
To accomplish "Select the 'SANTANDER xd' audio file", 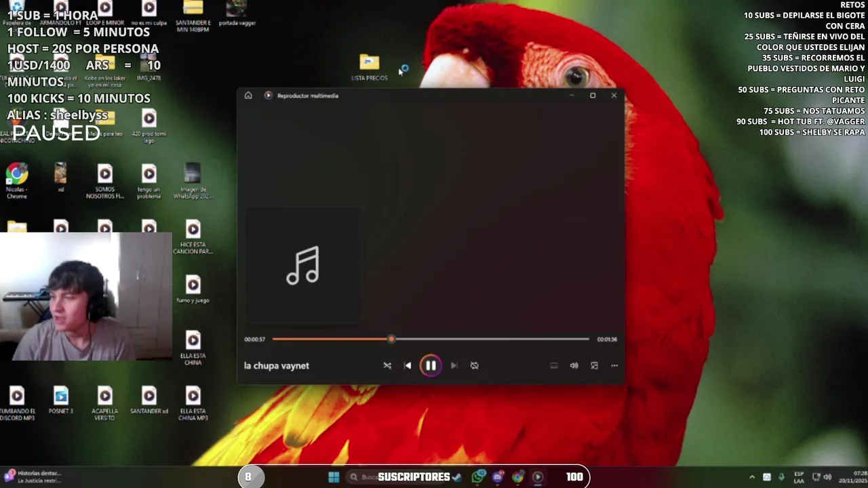I will [149, 401].
